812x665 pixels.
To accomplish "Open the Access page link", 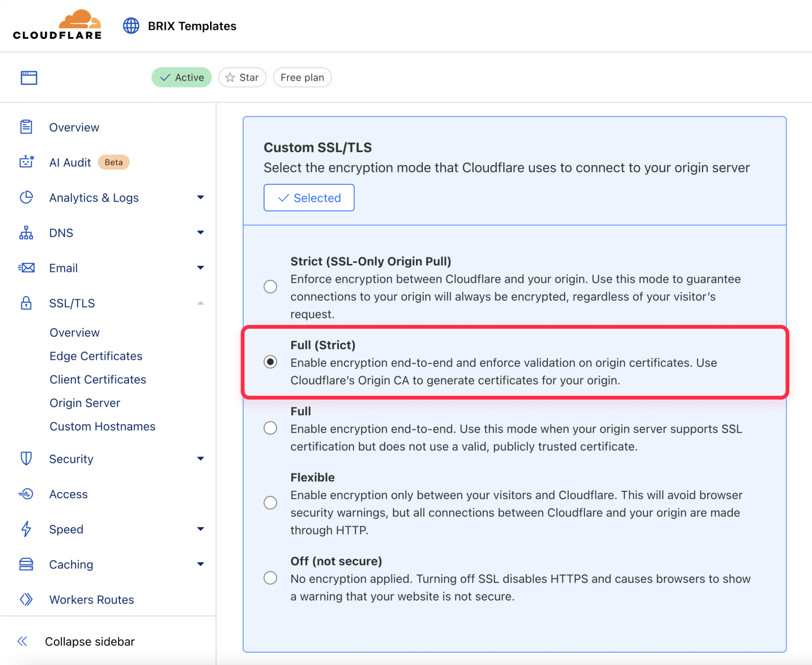I will click(68, 494).
